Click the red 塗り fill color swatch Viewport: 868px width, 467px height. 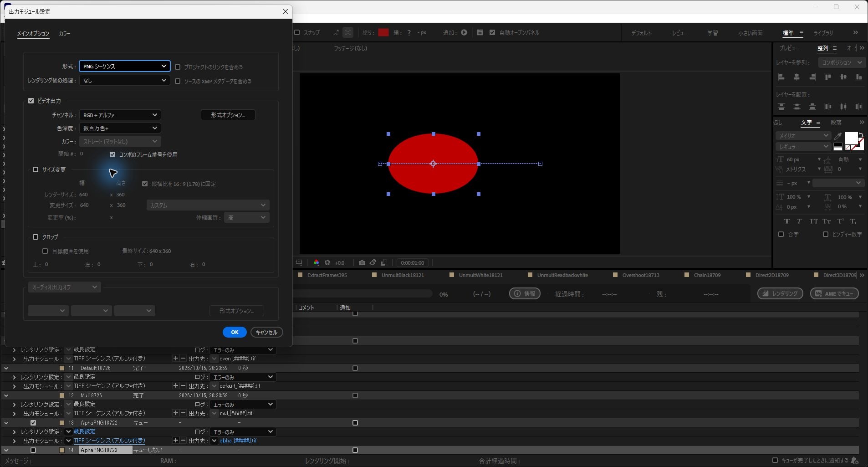point(383,32)
